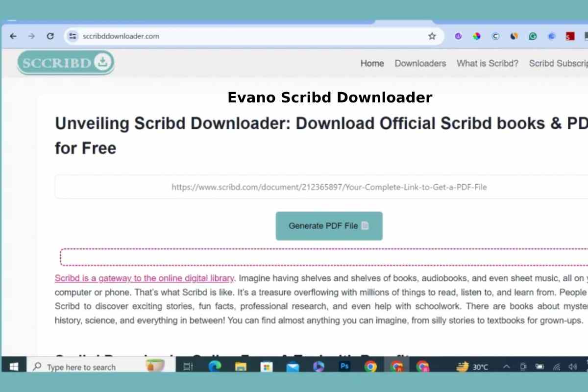The width and height of the screenshot is (588, 392).
Task: Open the Scribd Subscription menu item
Action: coord(559,63)
